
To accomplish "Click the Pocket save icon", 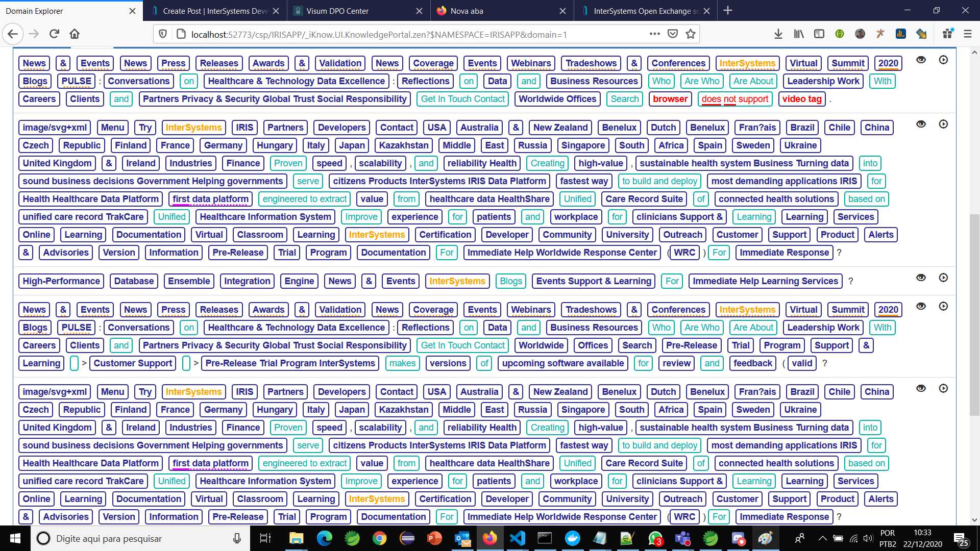I will [673, 34].
